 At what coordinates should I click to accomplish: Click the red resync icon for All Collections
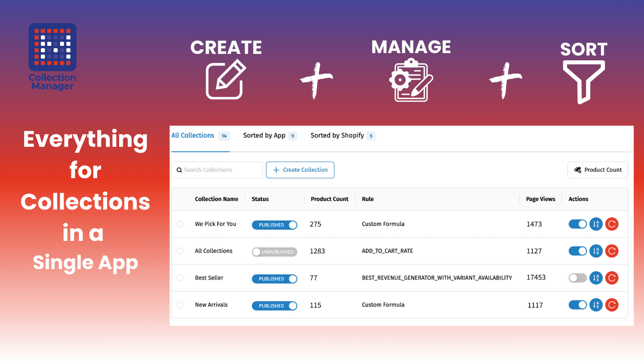pyautogui.click(x=612, y=251)
